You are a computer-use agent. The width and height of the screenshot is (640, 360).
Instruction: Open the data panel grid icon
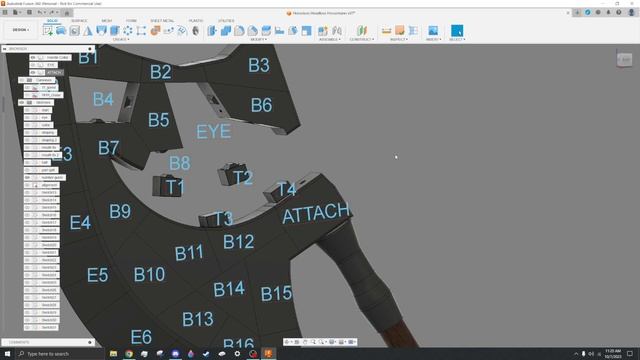[5, 13]
